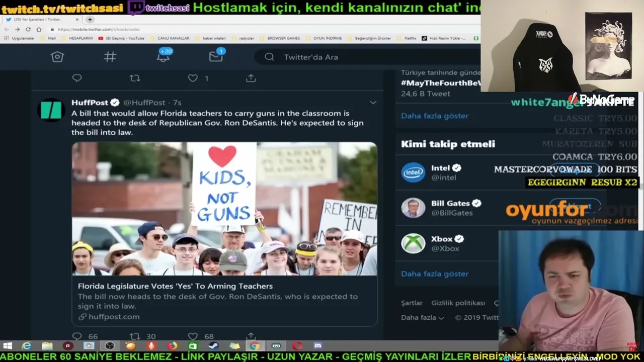Open Discord from the taskbar
Screen dimensions: 644x362
click(x=317, y=346)
